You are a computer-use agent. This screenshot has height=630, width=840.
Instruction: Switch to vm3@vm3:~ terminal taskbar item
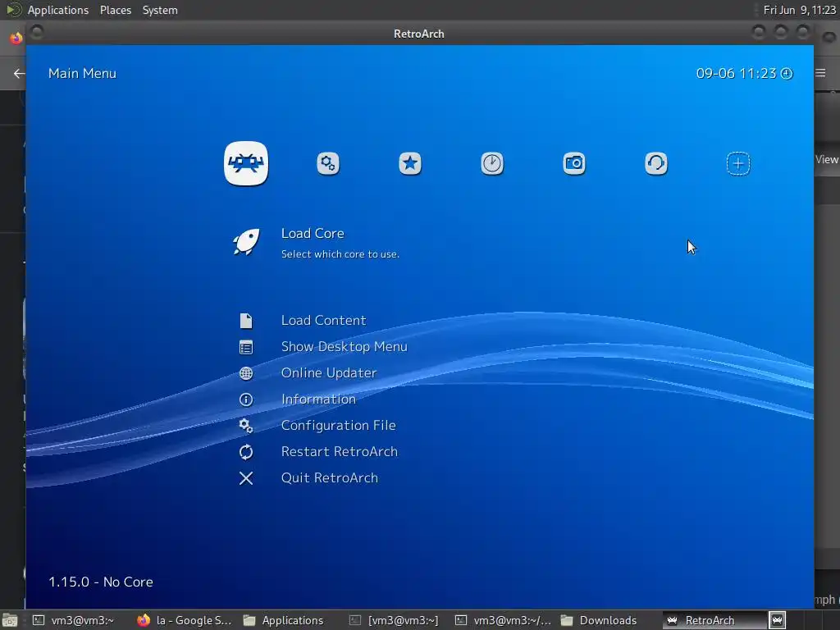click(x=74, y=620)
